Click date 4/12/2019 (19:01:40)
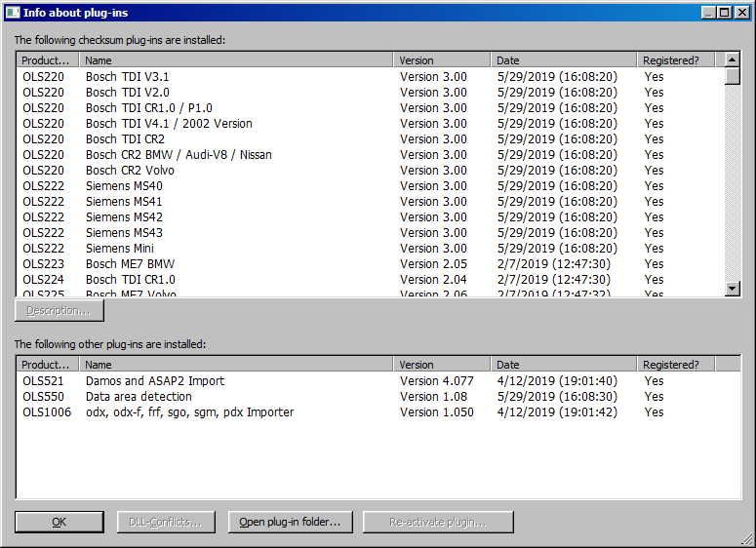The height and width of the screenshot is (548, 756). click(x=557, y=380)
